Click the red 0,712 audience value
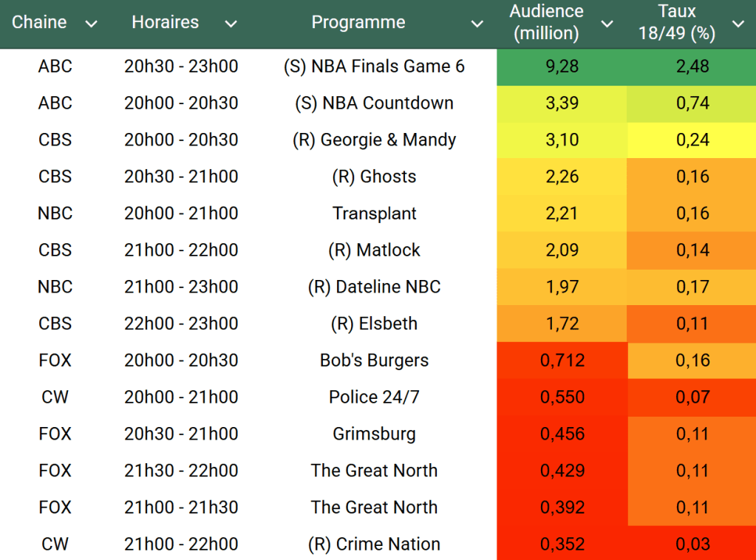The height and width of the screenshot is (560, 756). (562, 361)
